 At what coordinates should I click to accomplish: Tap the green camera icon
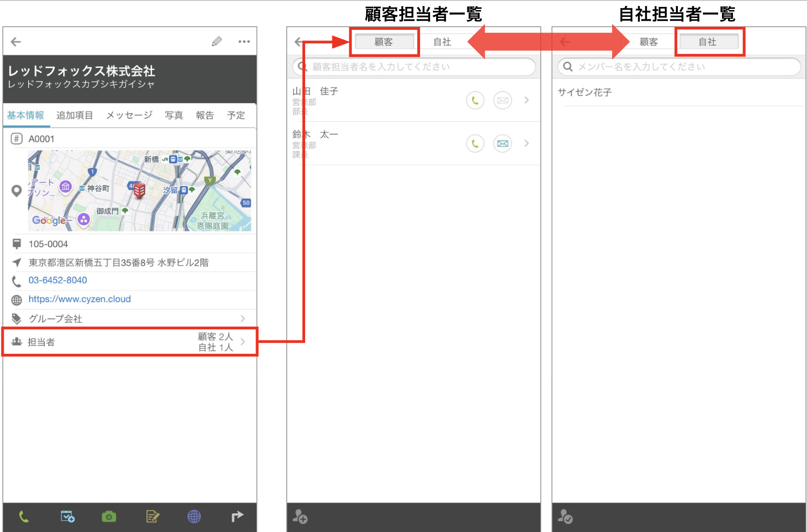click(x=109, y=517)
